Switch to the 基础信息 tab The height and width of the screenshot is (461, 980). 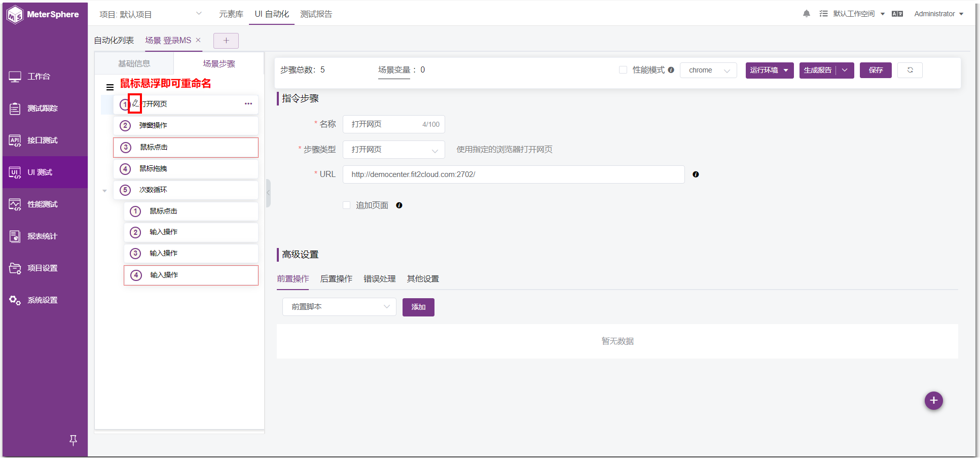134,63
